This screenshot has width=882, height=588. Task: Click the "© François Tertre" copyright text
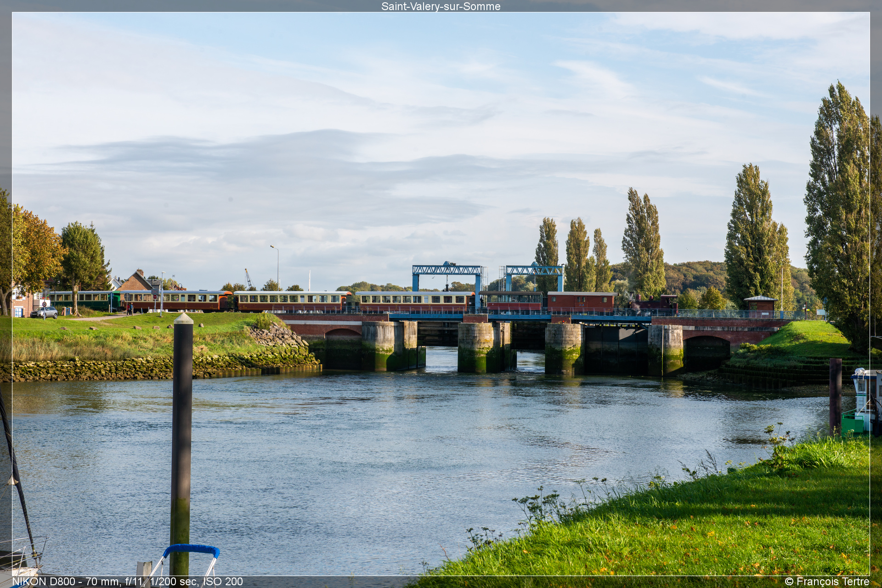point(827,582)
